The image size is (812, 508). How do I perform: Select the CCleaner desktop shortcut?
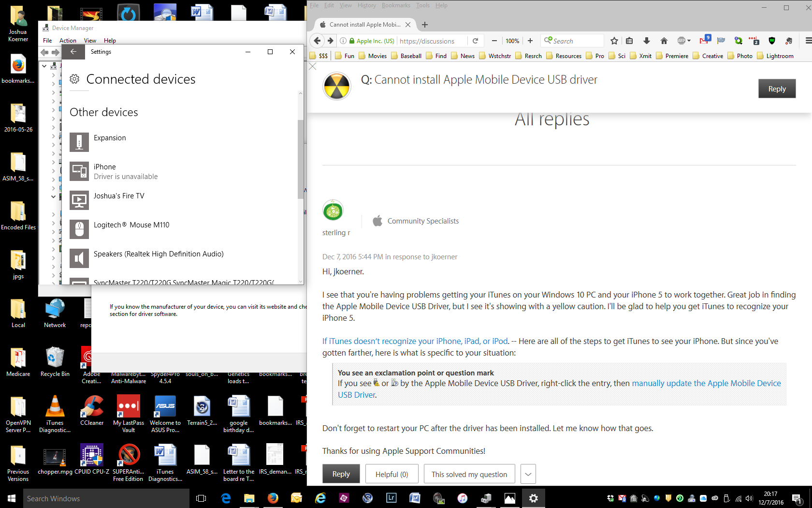(92, 411)
